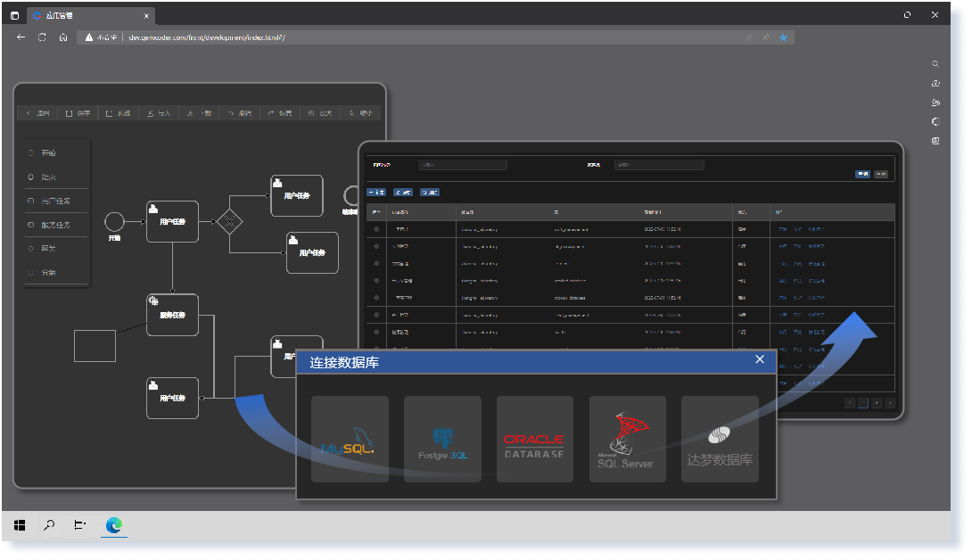Select the second table row's radio button
This screenshot has height=560, width=972.
pos(376,246)
